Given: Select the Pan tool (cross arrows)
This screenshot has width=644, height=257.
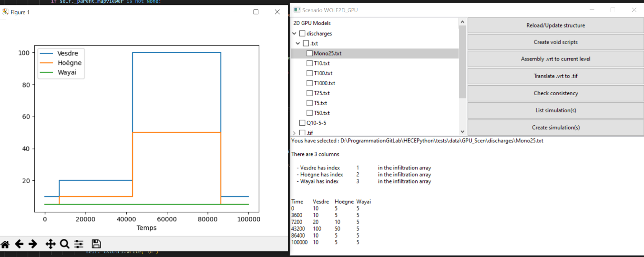Looking at the screenshot, I should pyautogui.click(x=51, y=244).
